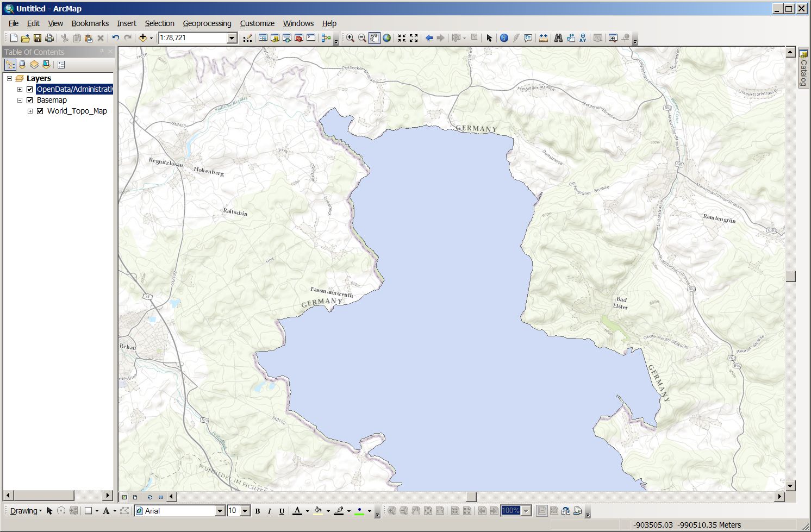Click Go To XY tool
811x532 pixels.
click(583, 38)
